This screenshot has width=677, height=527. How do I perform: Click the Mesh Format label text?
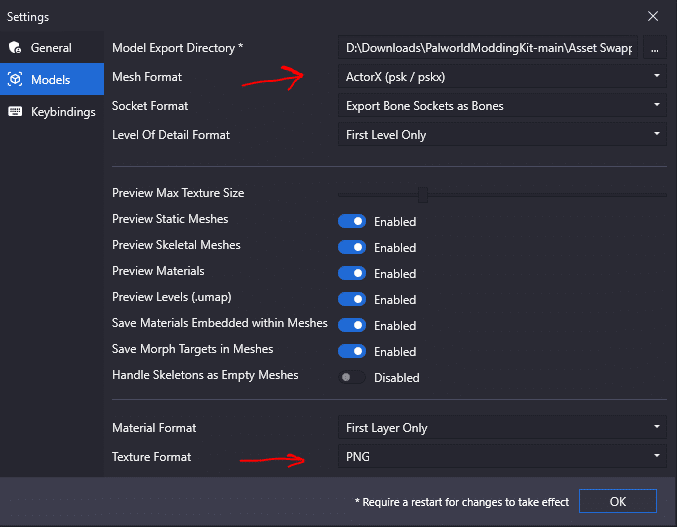[147, 77]
